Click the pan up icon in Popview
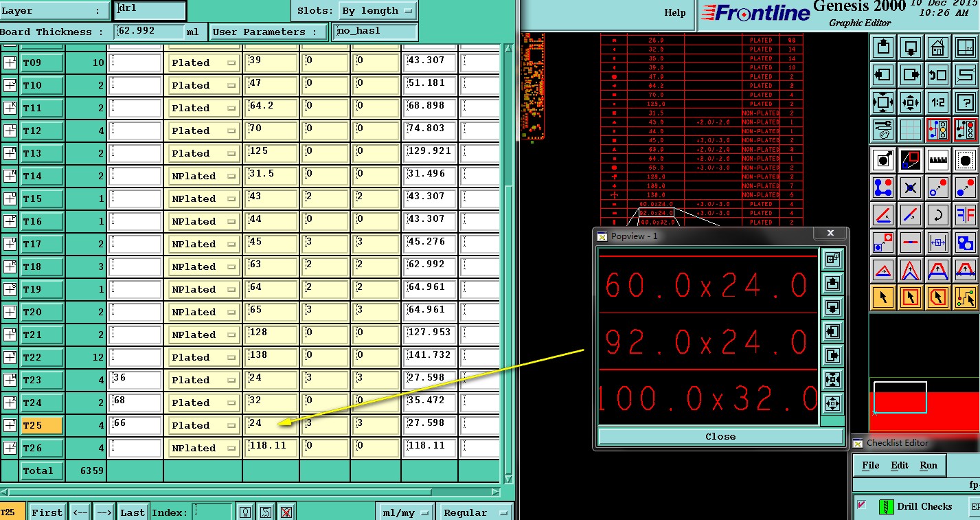This screenshot has height=520, width=980. tap(832, 283)
